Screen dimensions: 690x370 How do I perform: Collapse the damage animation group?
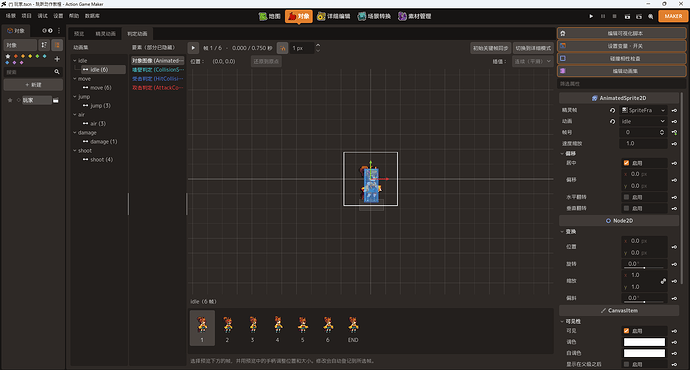(75, 132)
